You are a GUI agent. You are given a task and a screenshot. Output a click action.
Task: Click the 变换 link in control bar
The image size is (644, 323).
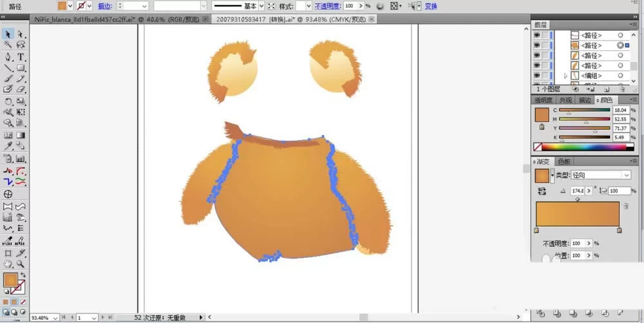pyautogui.click(x=431, y=6)
